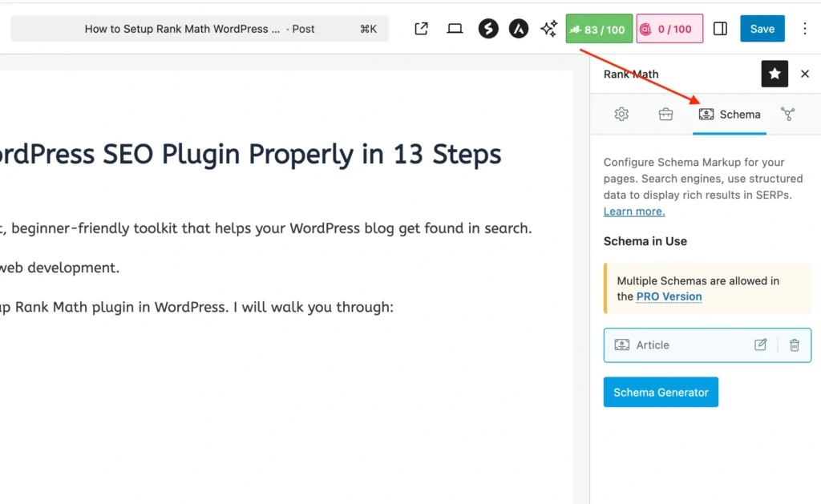The image size is (821, 504).
Task: Open the Learn more link
Action: pos(634,212)
